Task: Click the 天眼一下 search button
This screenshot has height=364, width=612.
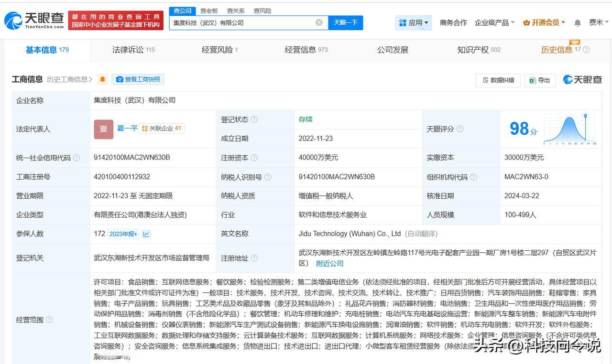Action: point(345,22)
